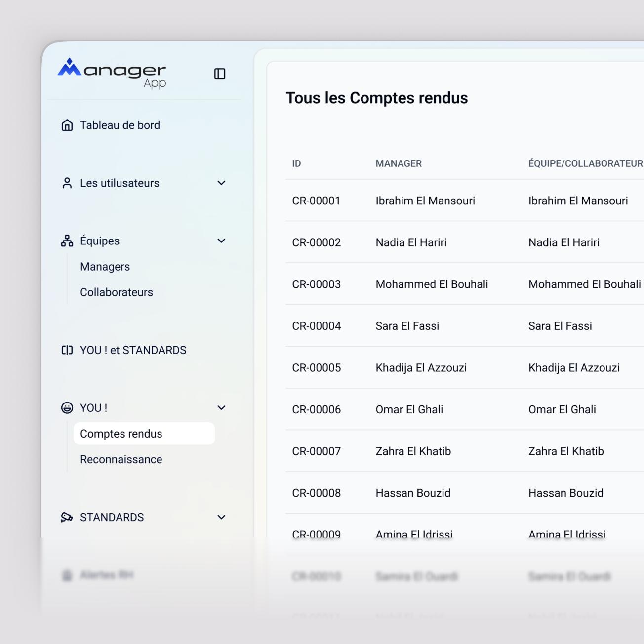Click the smiley icon beside YOU !
The image size is (644, 644).
pos(67,408)
